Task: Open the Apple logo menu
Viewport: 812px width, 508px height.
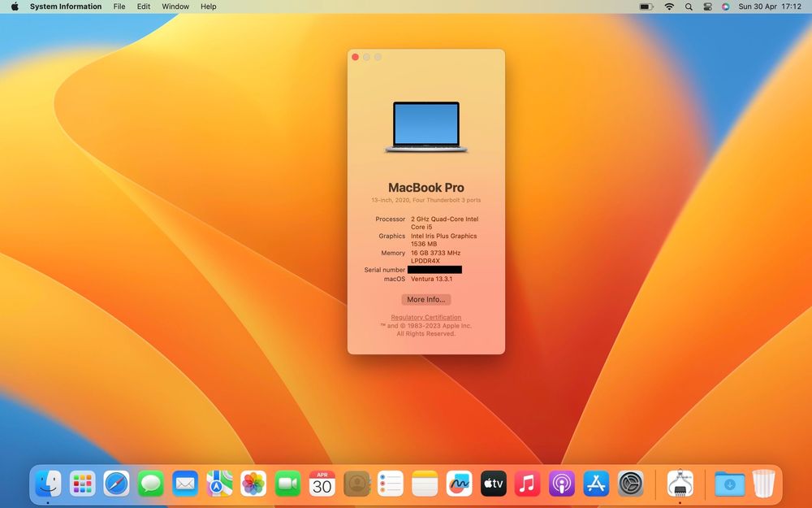Action: tap(15, 7)
